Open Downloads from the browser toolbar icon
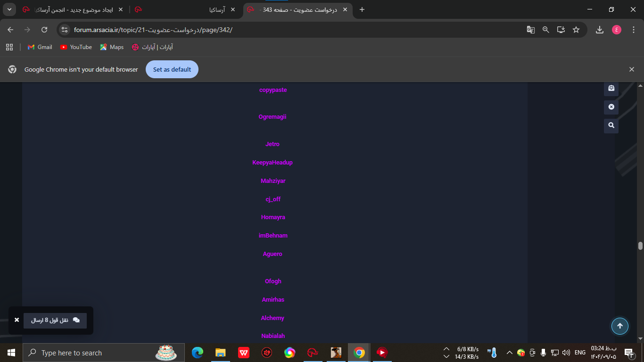The image size is (644, 362). coord(600,29)
